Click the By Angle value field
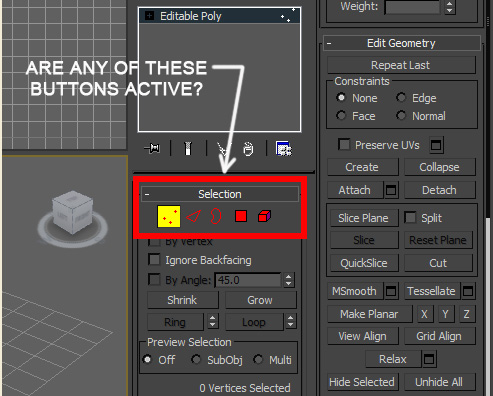Image resolution: width=493 pixels, height=396 pixels. point(248,280)
